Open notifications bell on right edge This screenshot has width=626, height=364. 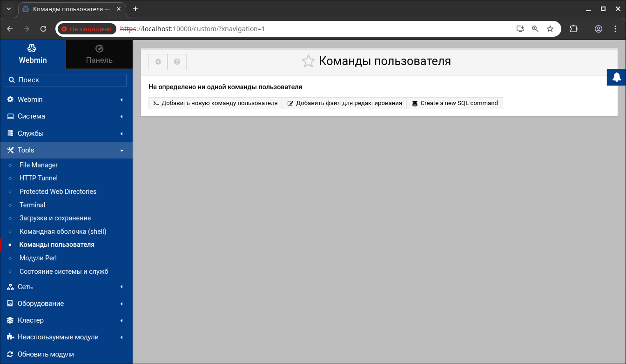point(617,77)
